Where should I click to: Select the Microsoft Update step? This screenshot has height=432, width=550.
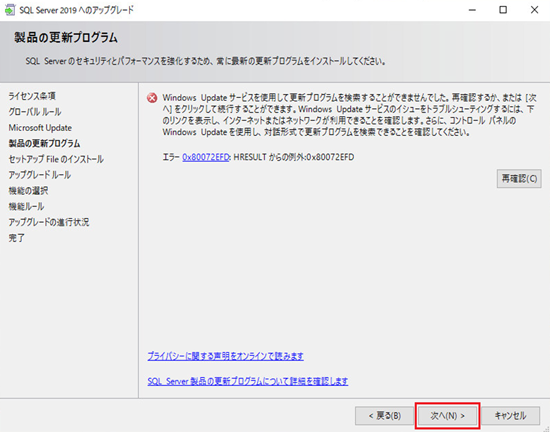40,128
